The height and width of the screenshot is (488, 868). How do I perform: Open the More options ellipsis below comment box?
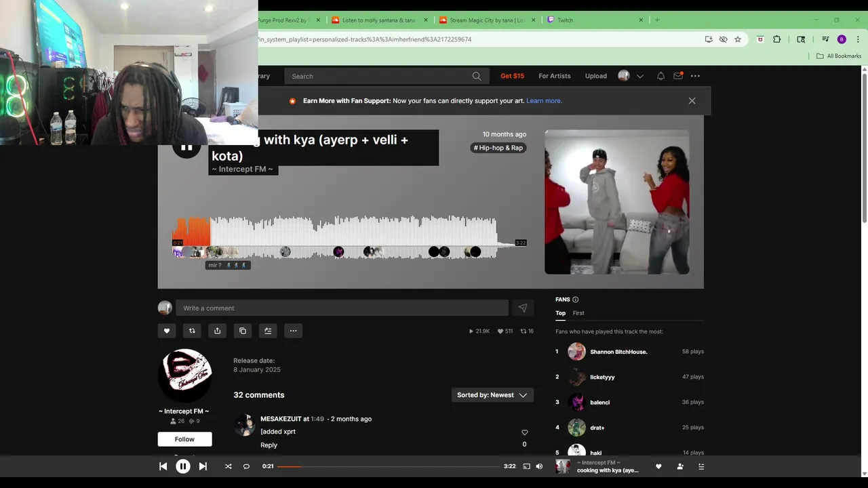[293, 331]
